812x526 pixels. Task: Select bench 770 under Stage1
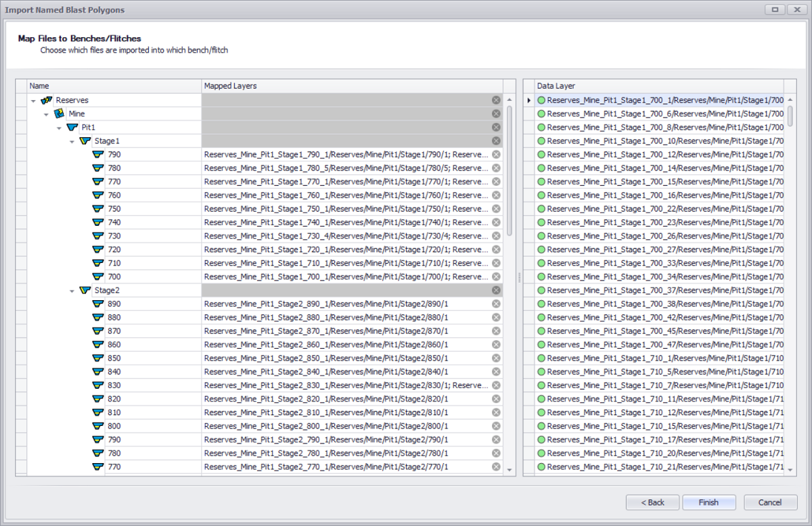[114, 181]
